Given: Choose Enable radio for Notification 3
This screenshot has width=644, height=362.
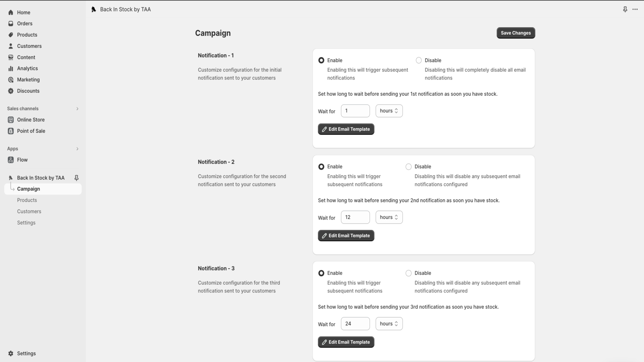Looking at the screenshot, I should [x=321, y=273].
